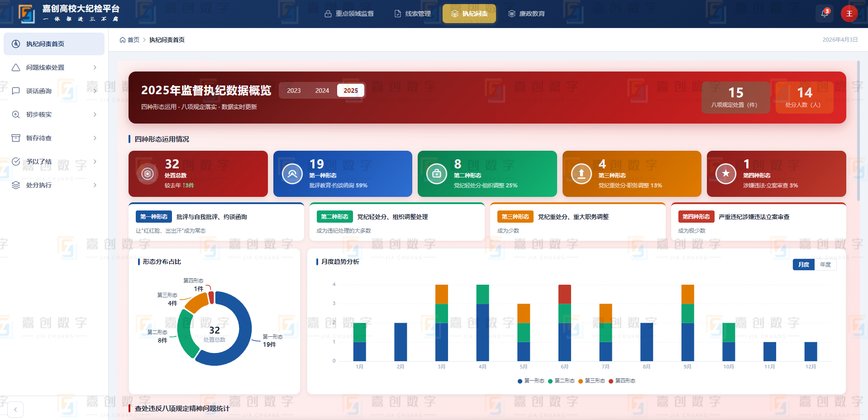The image size is (868, 420).
Task: Click the 处分人数 14 stat card
Action: [x=804, y=97]
